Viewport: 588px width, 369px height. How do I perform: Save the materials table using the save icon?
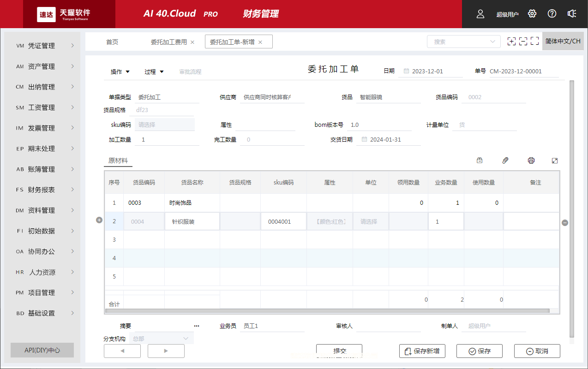[479, 160]
